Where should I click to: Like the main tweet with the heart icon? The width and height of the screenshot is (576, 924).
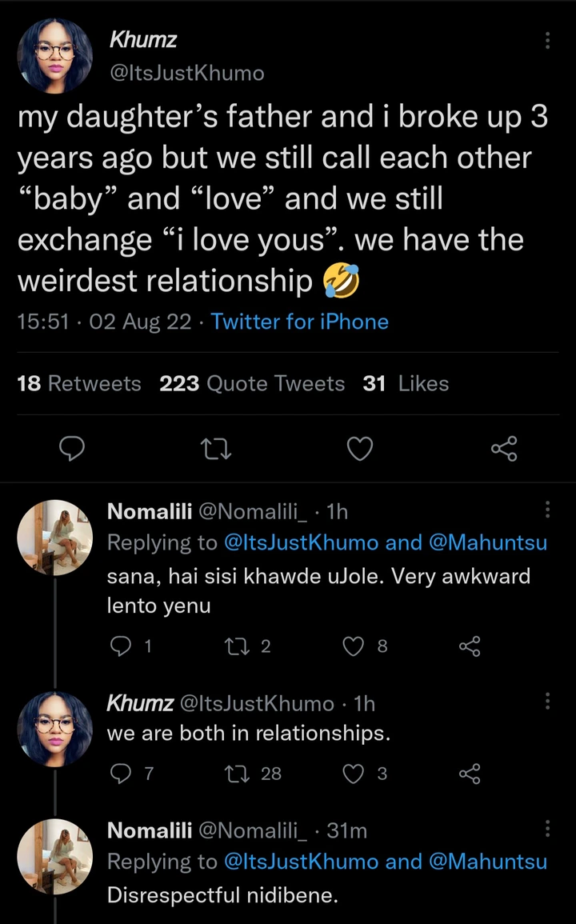pos(360,450)
